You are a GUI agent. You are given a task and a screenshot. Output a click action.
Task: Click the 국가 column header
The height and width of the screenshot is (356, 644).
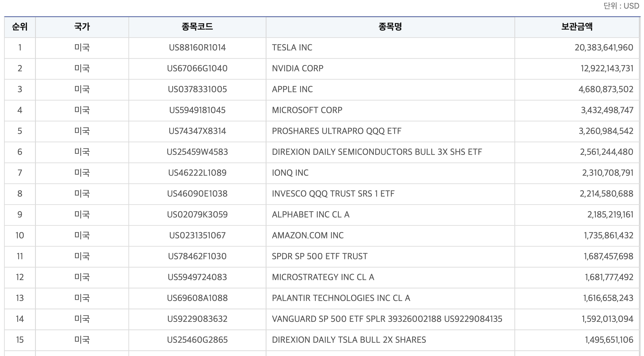[x=82, y=27]
